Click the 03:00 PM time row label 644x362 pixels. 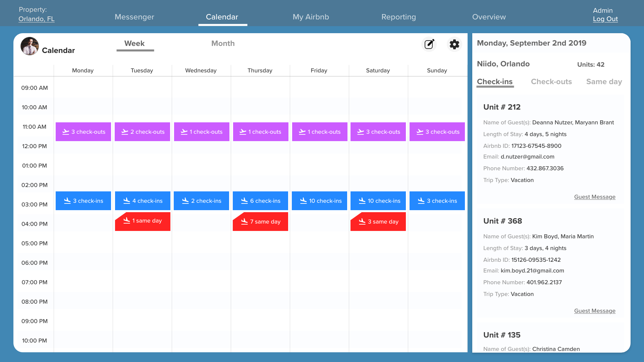point(35,205)
